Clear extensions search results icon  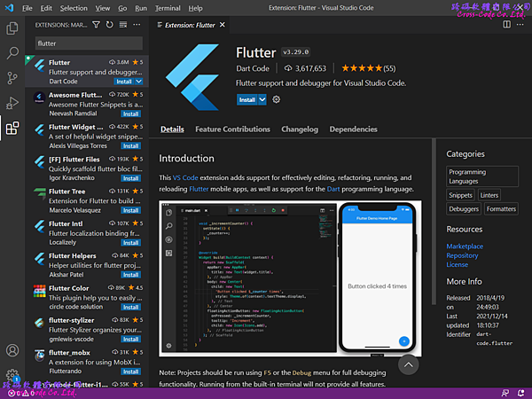(123, 25)
